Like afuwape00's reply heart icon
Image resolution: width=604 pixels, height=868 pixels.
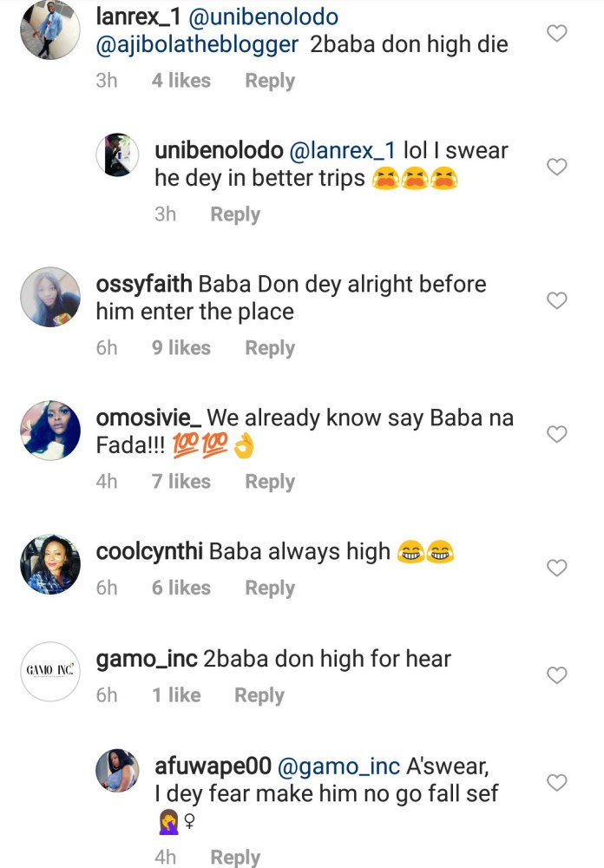click(x=557, y=782)
